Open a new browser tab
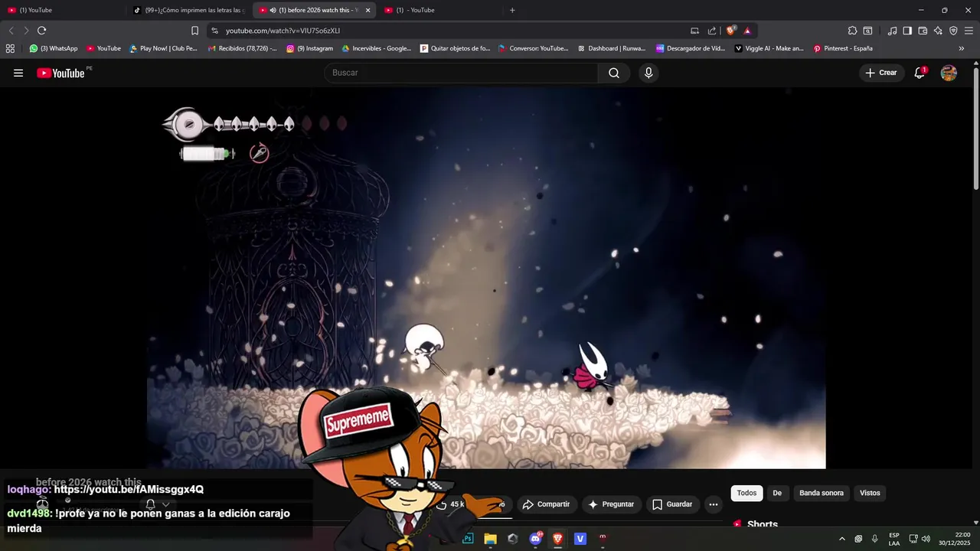 [x=512, y=10]
